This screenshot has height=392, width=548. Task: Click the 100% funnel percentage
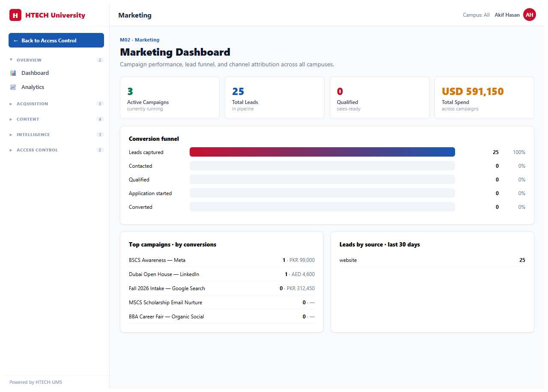click(519, 152)
